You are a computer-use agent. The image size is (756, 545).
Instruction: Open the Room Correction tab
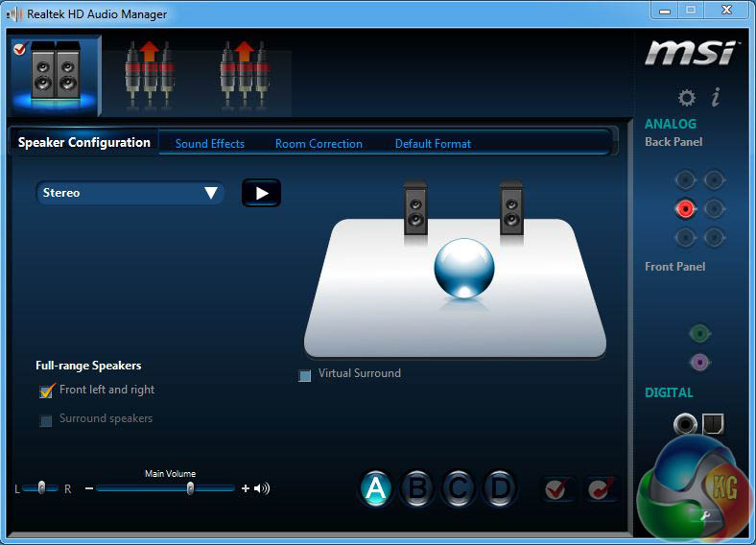click(319, 144)
